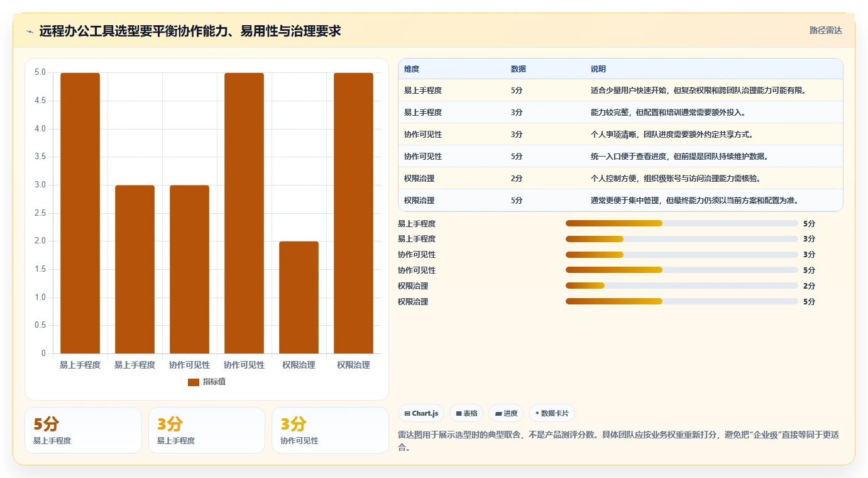Click the 权限治理 progress bar showing 5分
This screenshot has height=478, width=868.
[x=682, y=301]
